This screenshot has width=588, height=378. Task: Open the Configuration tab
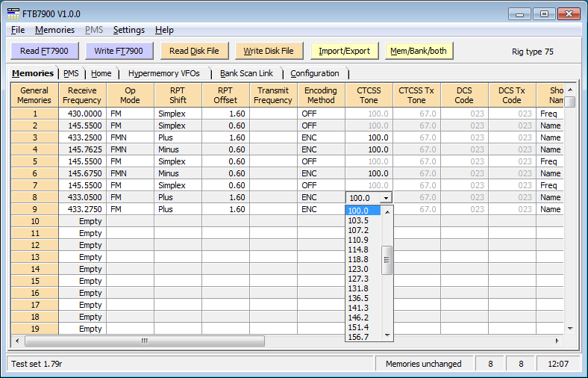tap(314, 73)
